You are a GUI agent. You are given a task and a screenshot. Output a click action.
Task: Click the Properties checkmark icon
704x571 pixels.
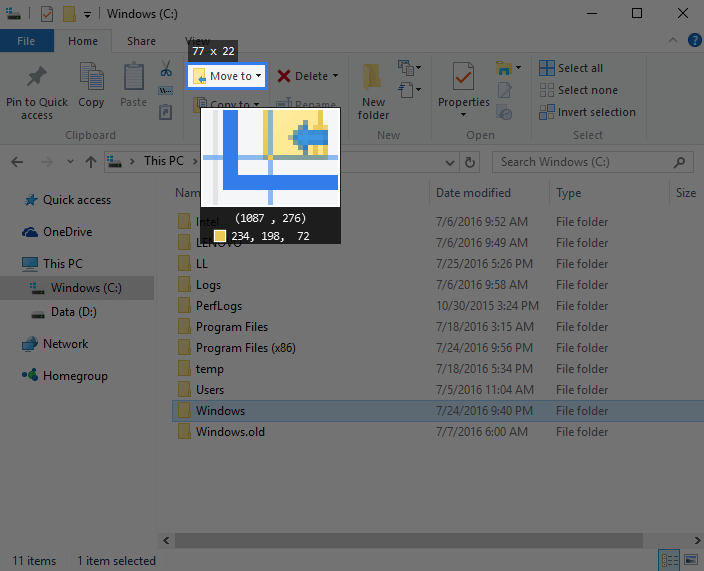coord(463,77)
